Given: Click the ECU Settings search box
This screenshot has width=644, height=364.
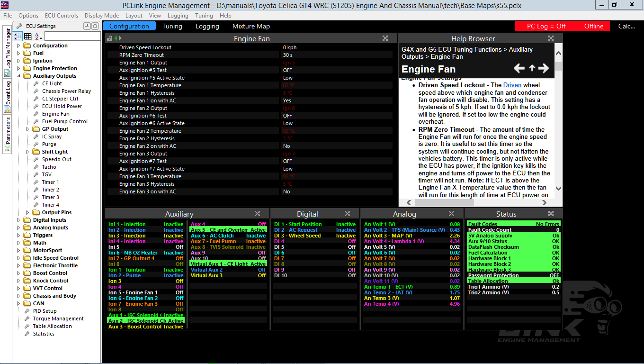Looking at the screenshot, I should (72, 36).
